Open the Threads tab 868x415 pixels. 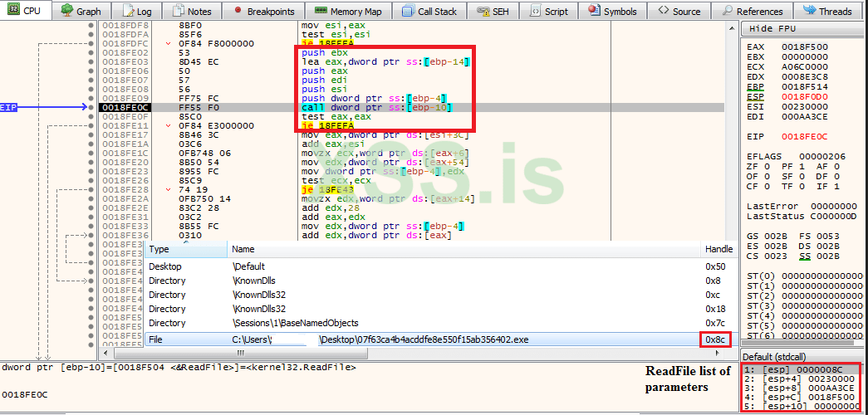[x=829, y=11]
